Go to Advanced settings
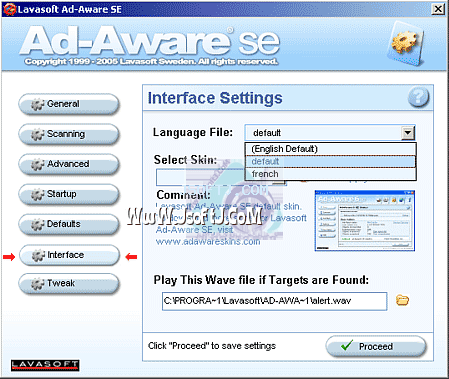449x379 pixels. coord(69,164)
